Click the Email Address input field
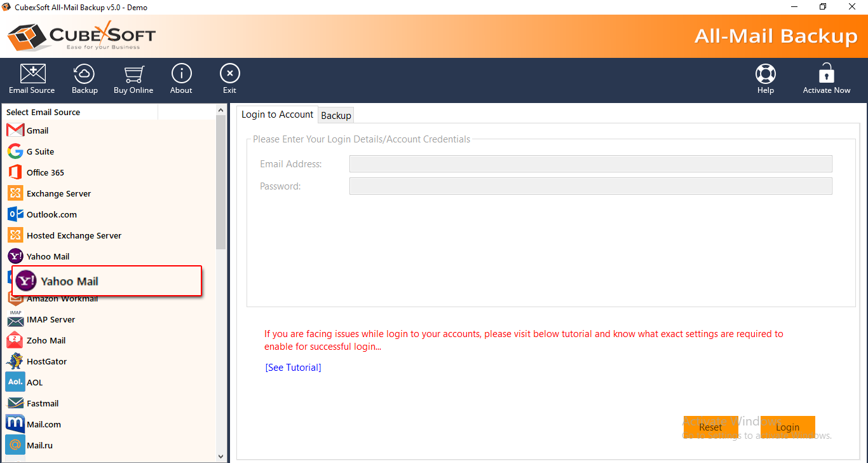868x463 pixels. (x=590, y=164)
